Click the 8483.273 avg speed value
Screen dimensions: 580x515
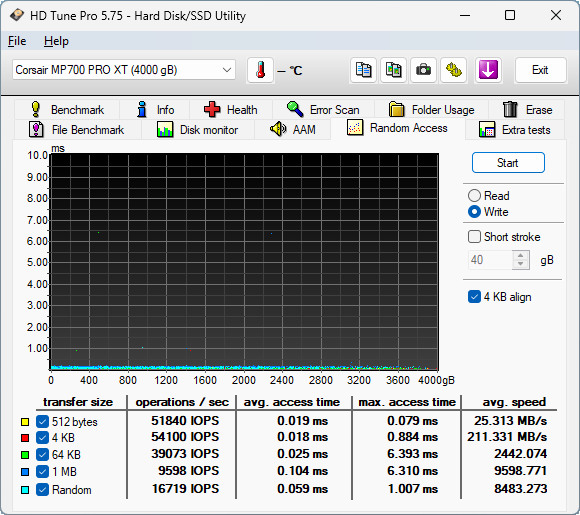click(520, 489)
